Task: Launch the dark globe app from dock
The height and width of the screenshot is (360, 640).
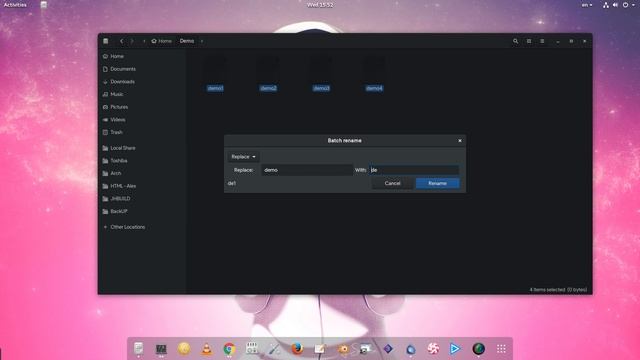Action: [479, 349]
